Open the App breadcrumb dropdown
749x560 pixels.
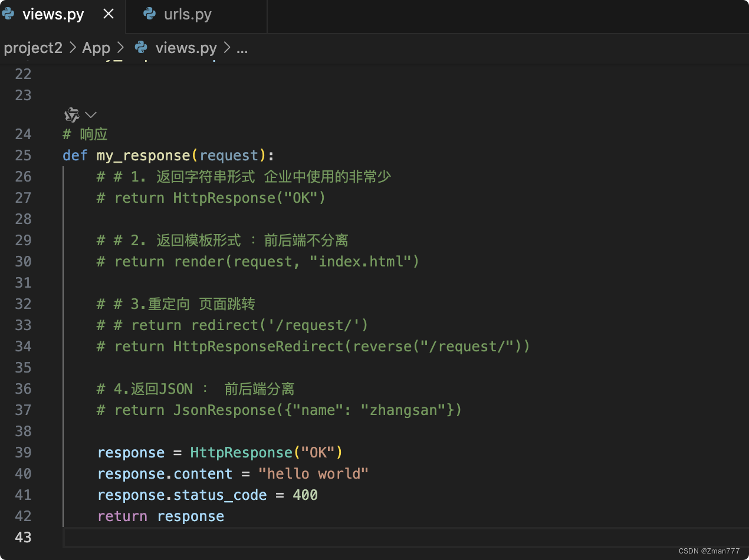[96, 48]
